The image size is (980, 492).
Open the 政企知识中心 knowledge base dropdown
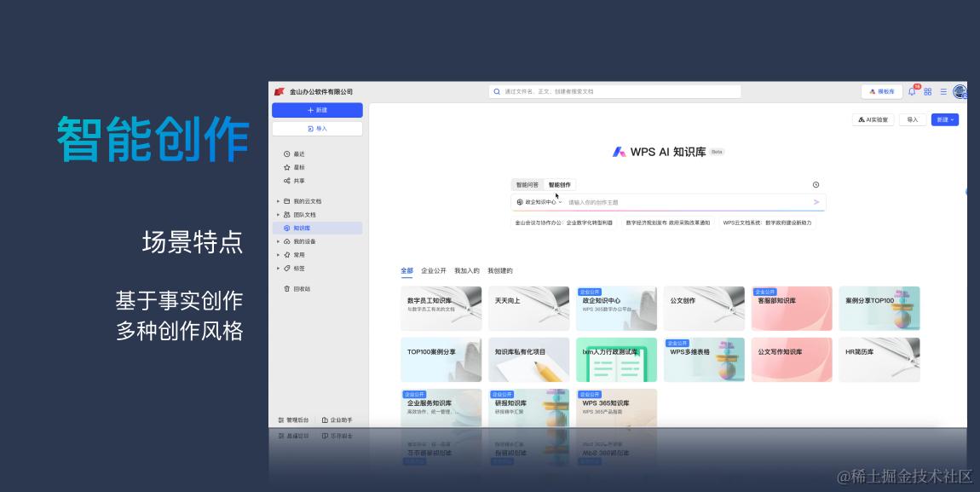[539, 203]
